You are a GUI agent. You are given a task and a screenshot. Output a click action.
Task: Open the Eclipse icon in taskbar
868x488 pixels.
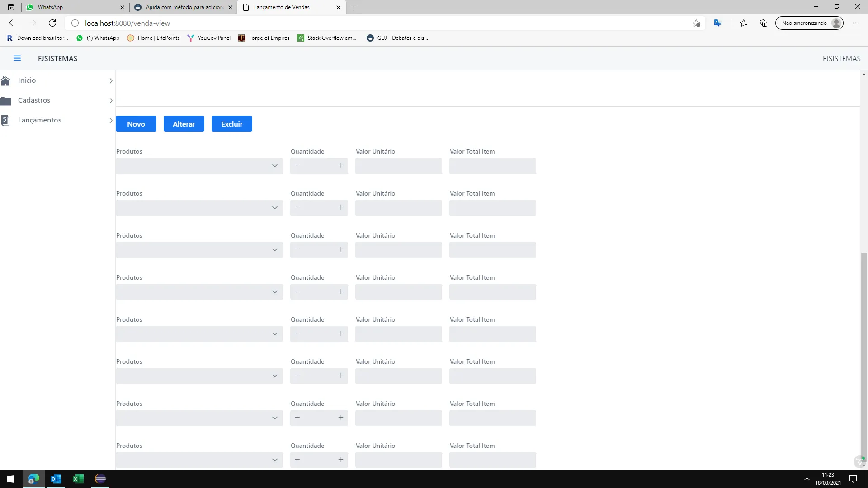(100, 479)
